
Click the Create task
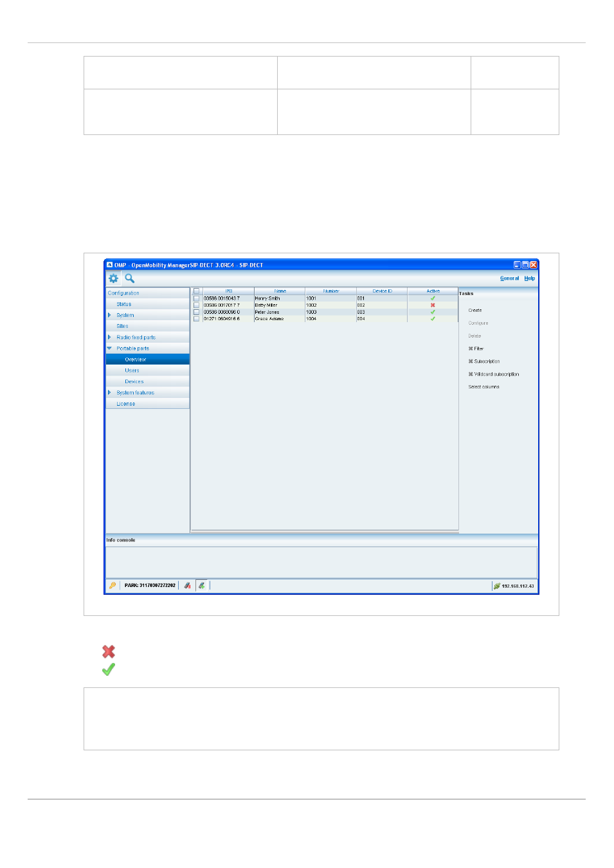tap(474, 311)
